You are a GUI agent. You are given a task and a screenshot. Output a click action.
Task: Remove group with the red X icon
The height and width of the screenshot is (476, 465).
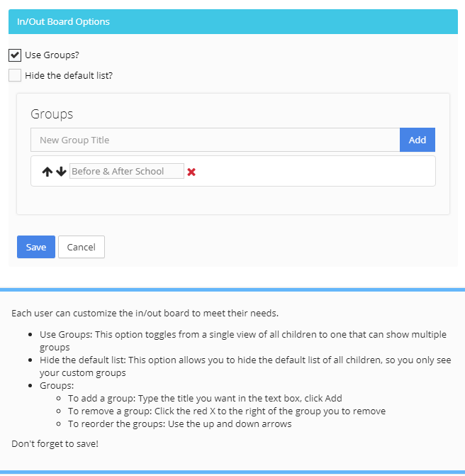(x=191, y=172)
